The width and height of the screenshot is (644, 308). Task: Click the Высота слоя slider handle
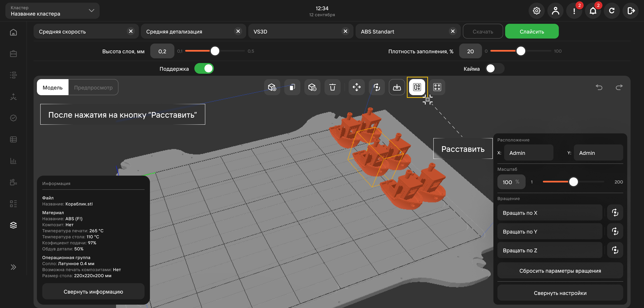click(x=215, y=51)
